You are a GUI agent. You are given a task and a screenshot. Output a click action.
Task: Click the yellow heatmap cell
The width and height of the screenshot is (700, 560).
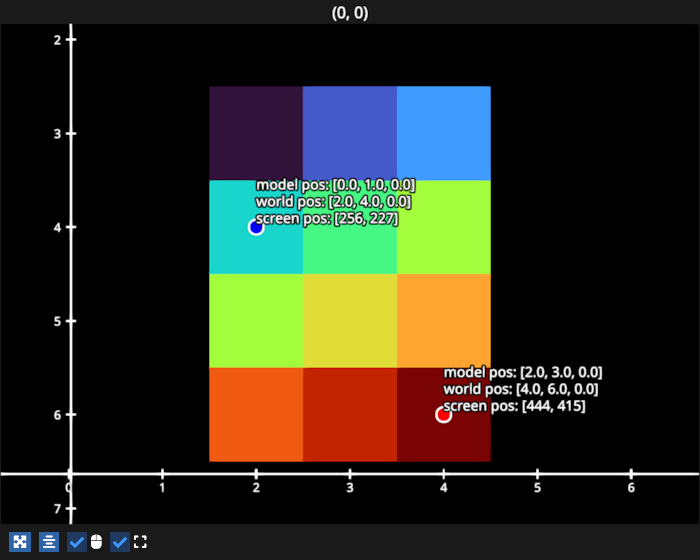[x=350, y=321]
